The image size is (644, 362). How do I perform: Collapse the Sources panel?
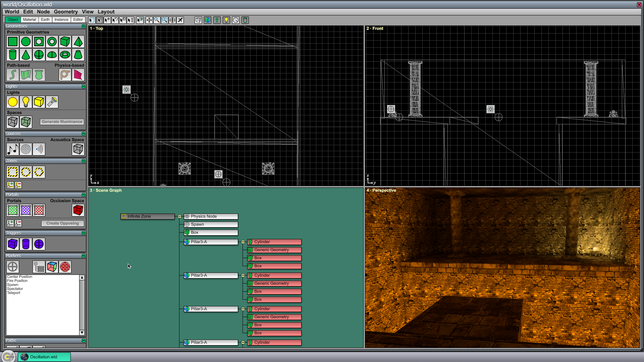84,134
